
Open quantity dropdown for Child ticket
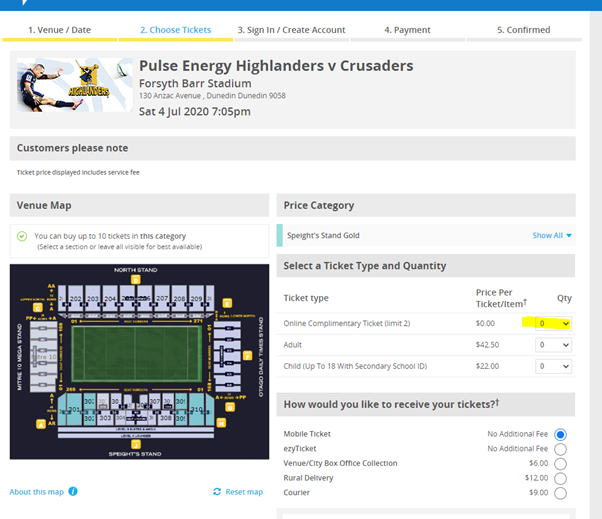pos(553,366)
